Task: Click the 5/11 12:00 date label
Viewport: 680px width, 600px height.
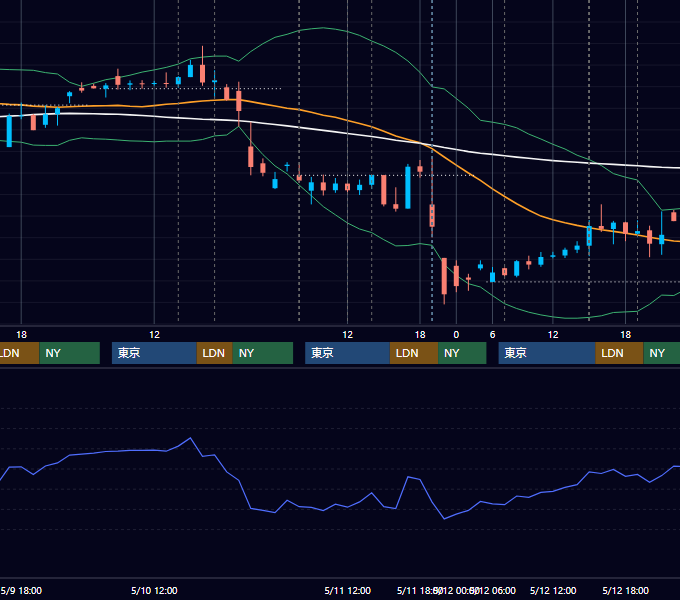Action: (x=347, y=590)
